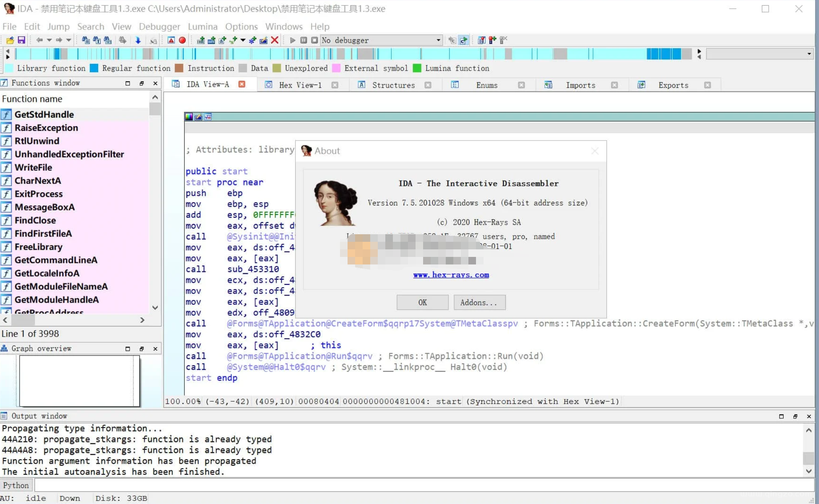The width and height of the screenshot is (819, 504).
Task: Click the graph node third header icon
Action: point(208,117)
